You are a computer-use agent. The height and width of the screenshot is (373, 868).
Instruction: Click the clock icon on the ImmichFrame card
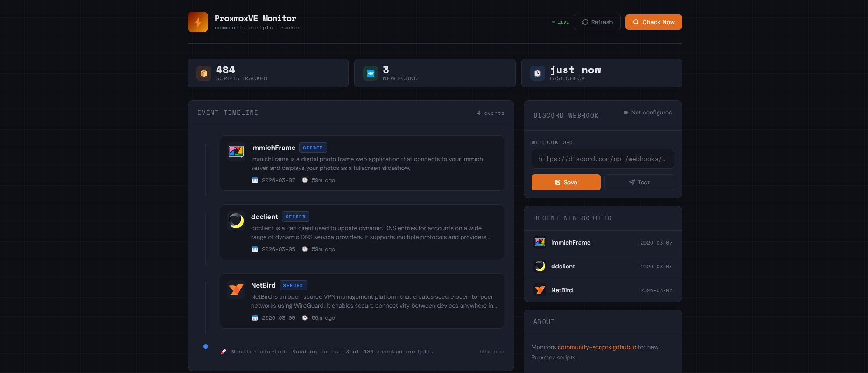pyautogui.click(x=305, y=180)
